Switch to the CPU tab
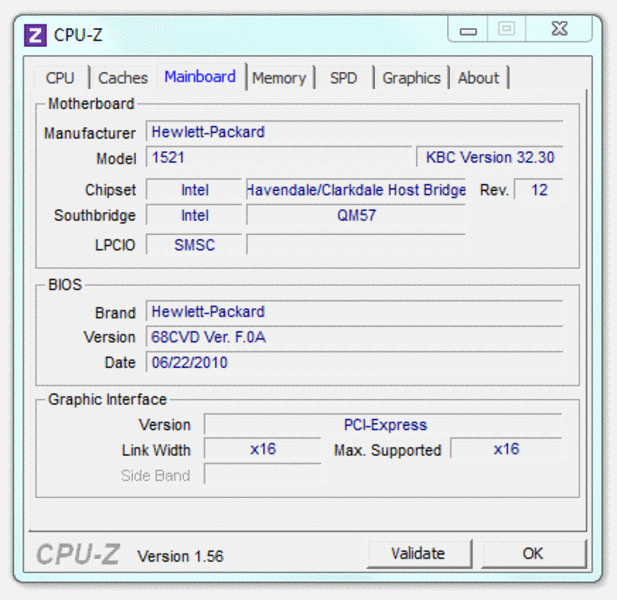Image resolution: width=617 pixels, height=600 pixels. tap(60, 78)
